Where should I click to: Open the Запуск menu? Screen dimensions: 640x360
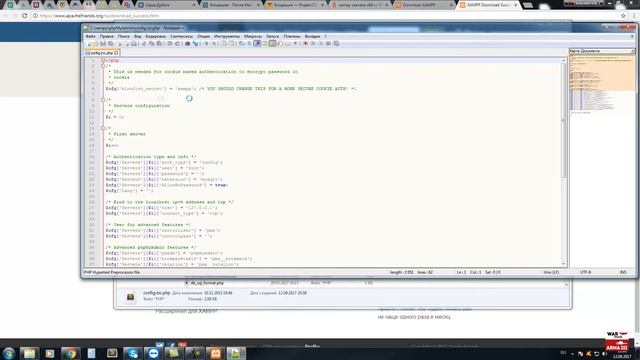(272, 36)
